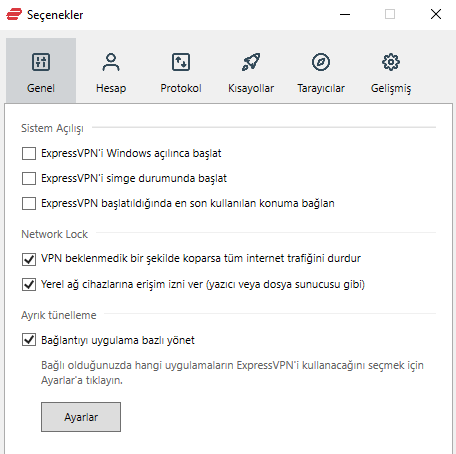Image resolution: width=456 pixels, height=454 pixels.
Task: Switch to the Hesap tab label
Action: click(x=111, y=88)
